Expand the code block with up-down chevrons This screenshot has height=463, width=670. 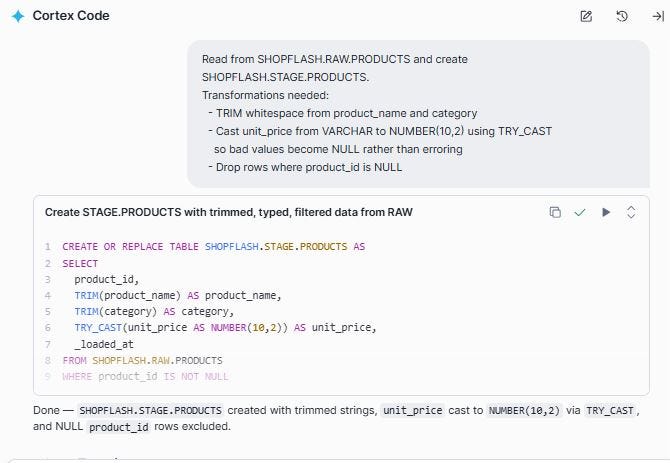[631, 212]
